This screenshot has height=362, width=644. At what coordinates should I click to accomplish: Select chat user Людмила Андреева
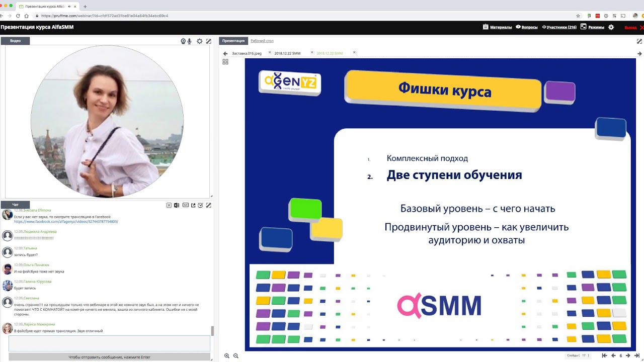(x=40, y=232)
